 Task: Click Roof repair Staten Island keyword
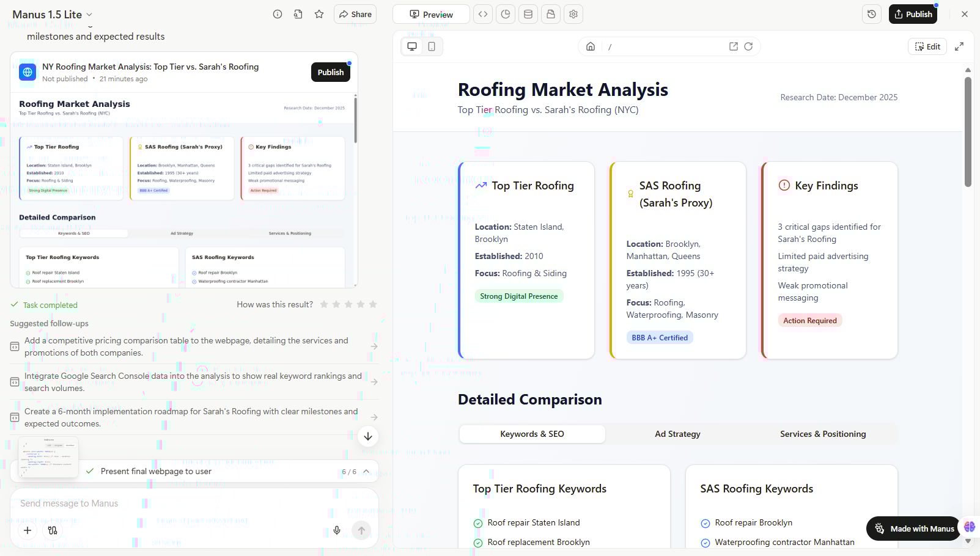pos(534,522)
